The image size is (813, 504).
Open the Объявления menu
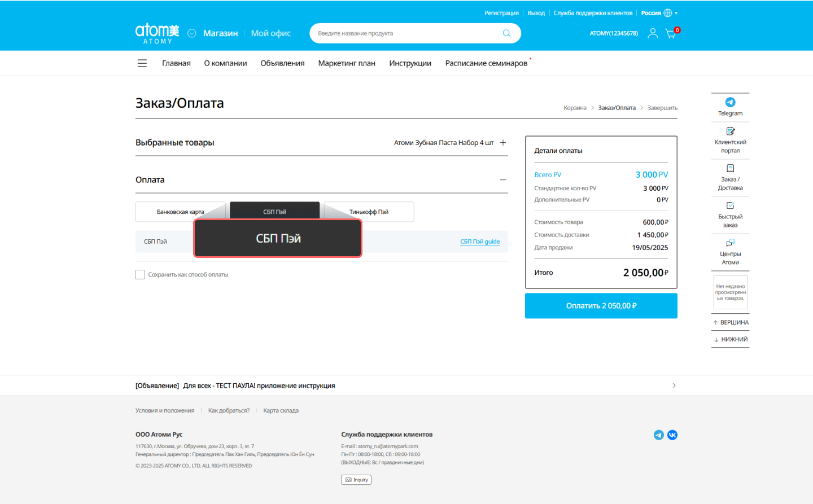coord(282,63)
